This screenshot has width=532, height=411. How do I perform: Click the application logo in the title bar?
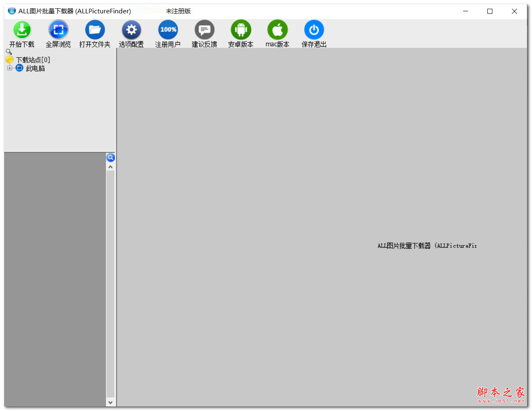10,11
